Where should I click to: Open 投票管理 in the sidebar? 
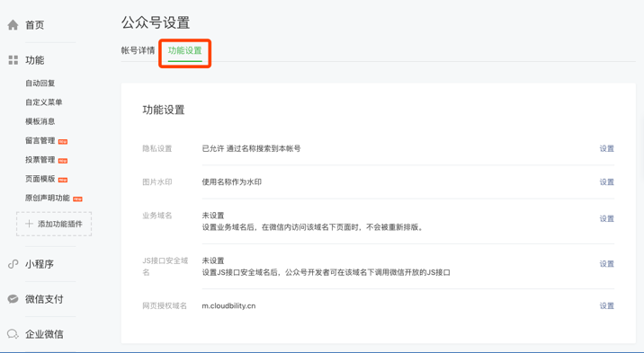coord(40,160)
